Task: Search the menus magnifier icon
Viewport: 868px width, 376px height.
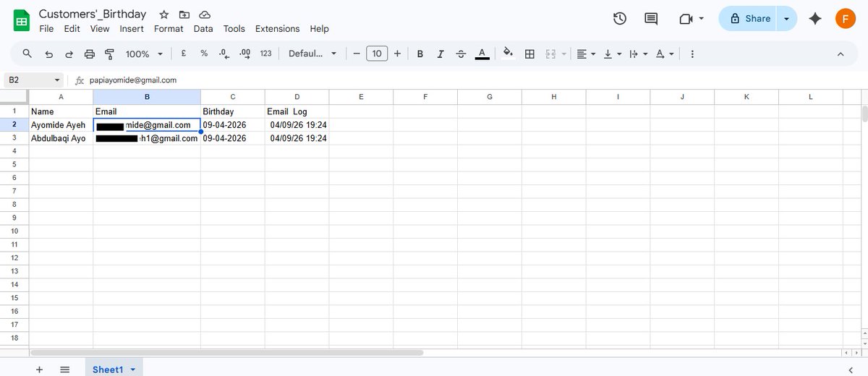Action: click(x=27, y=54)
